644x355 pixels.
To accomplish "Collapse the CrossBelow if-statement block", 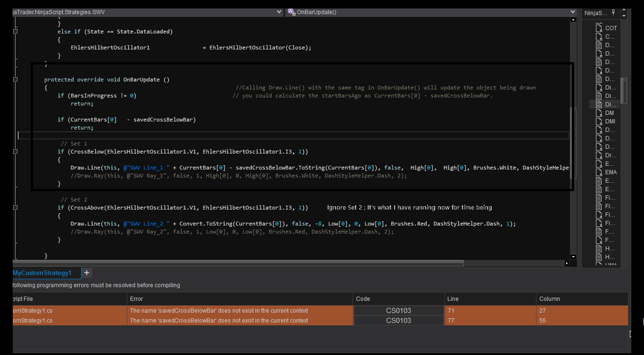I will [16, 152].
